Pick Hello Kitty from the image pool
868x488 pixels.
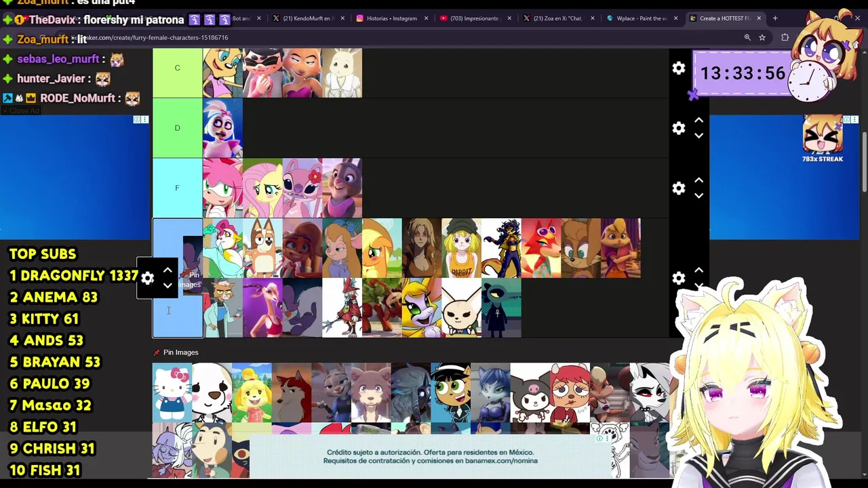172,392
